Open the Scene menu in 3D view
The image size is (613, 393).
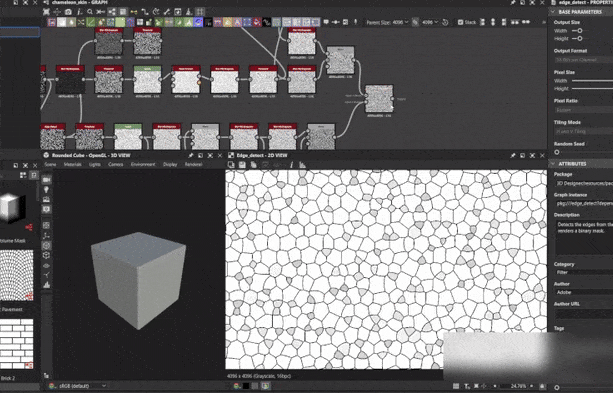coord(50,165)
